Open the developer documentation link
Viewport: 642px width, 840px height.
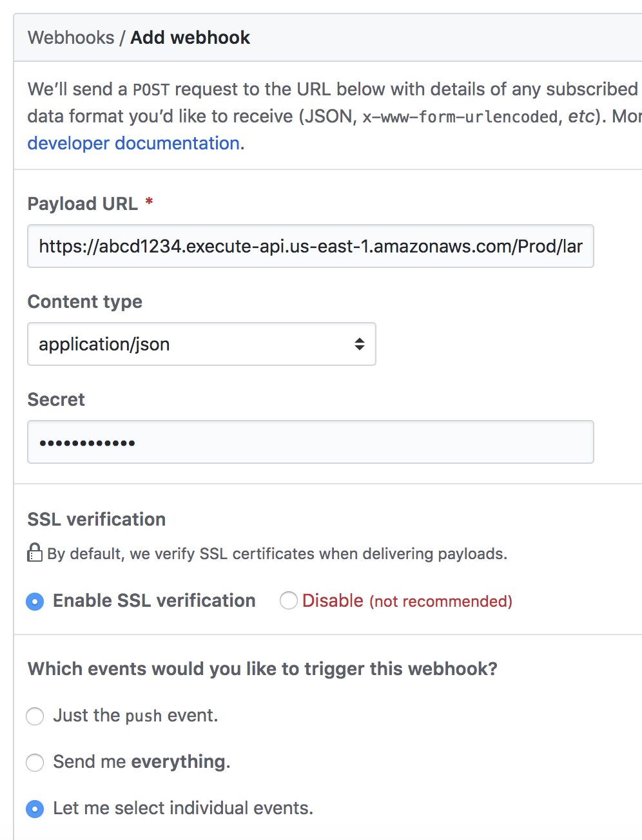click(x=133, y=143)
